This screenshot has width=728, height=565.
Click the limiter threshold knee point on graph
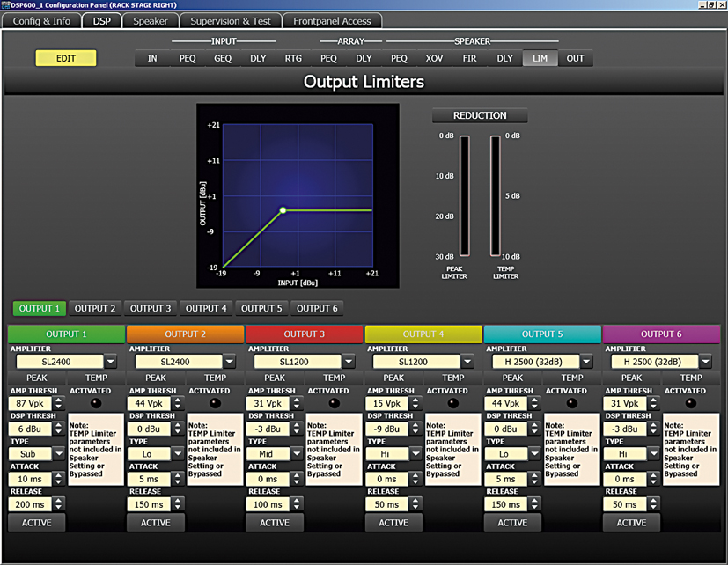[x=283, y=210]
